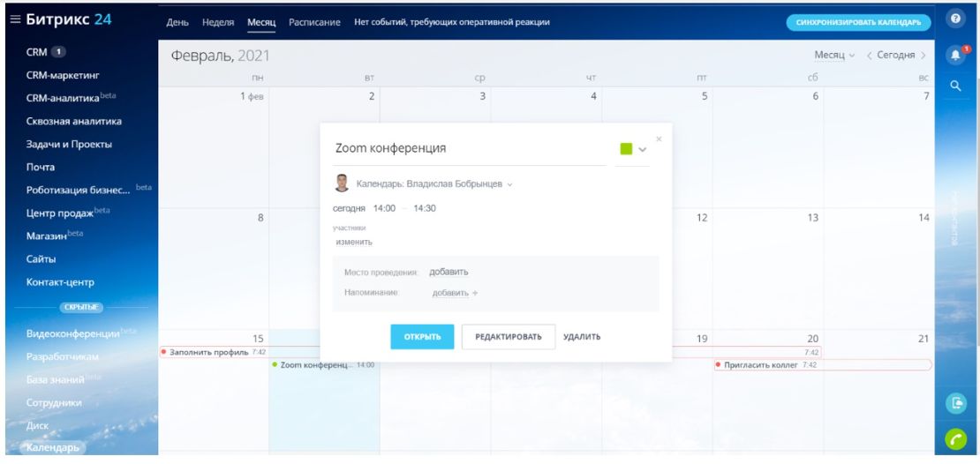Click изменить under участники
Screen dimensions: 980x464
(x=354, y=242)
